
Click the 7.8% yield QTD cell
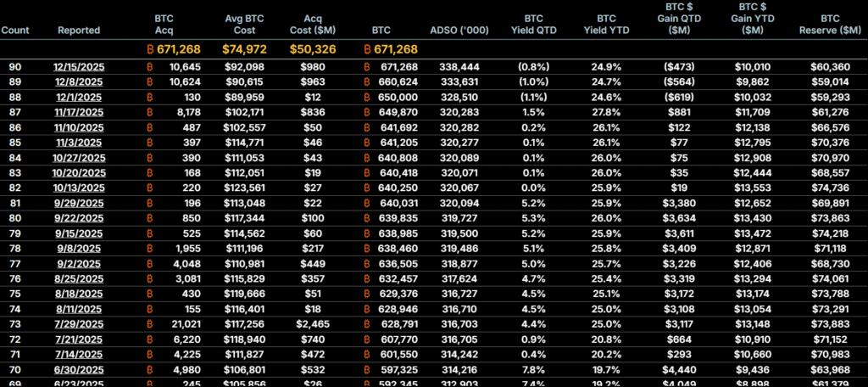534,368
